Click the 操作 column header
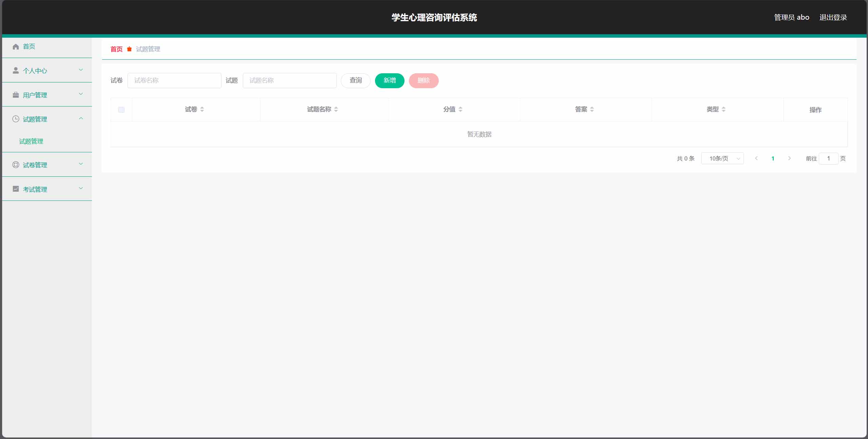The height and width of the screenshot is (439, 868). pyautogui.click(x=815, y=110)
